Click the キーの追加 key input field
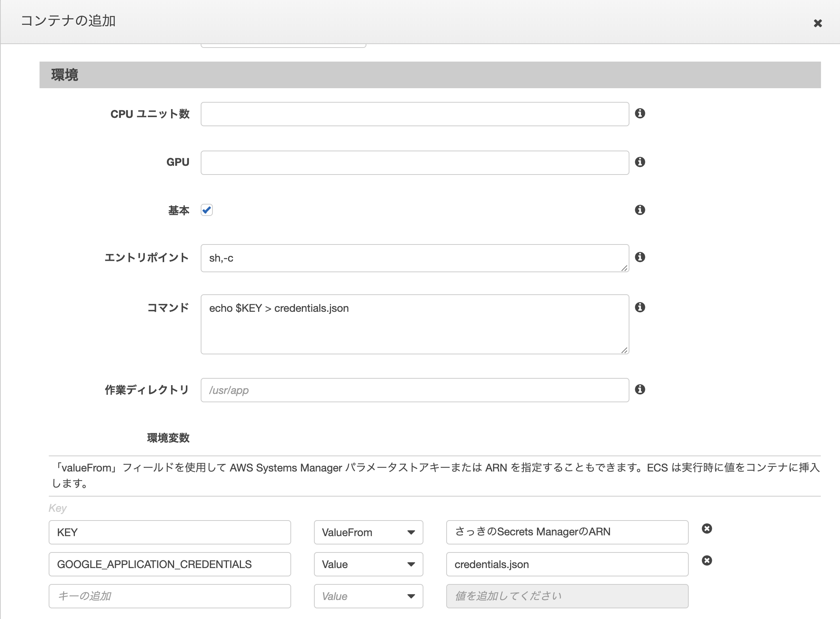This screenshot has height=619, width=840. 170,596
